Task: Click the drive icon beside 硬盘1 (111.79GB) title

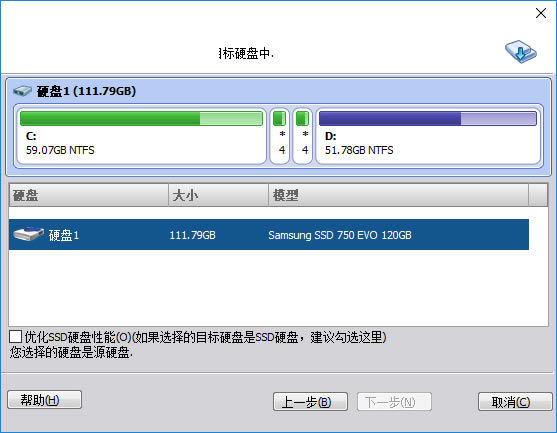Action: 22,91
